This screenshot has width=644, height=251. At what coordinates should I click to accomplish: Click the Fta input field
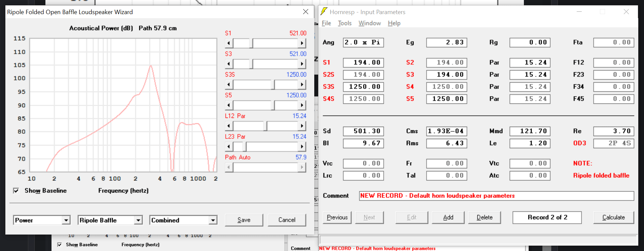(x=614, y=42)
